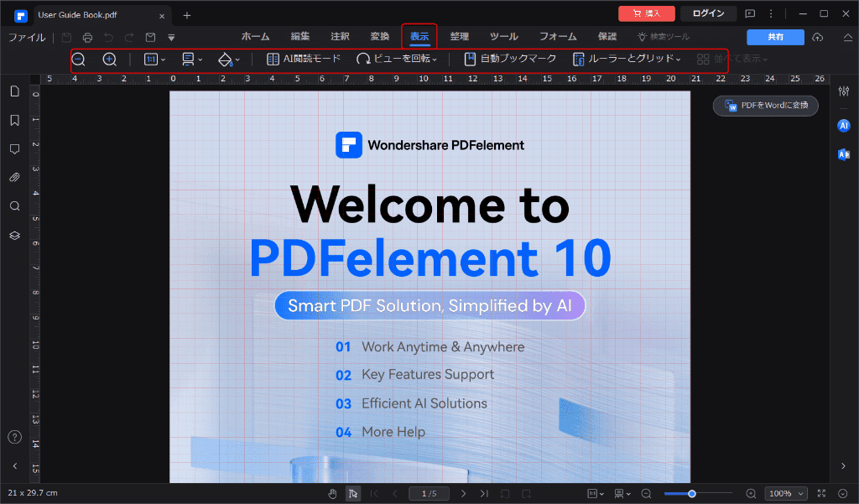Switch to the ホーム tab
Viewport: 859px width, 504px height.
(255, 37)
